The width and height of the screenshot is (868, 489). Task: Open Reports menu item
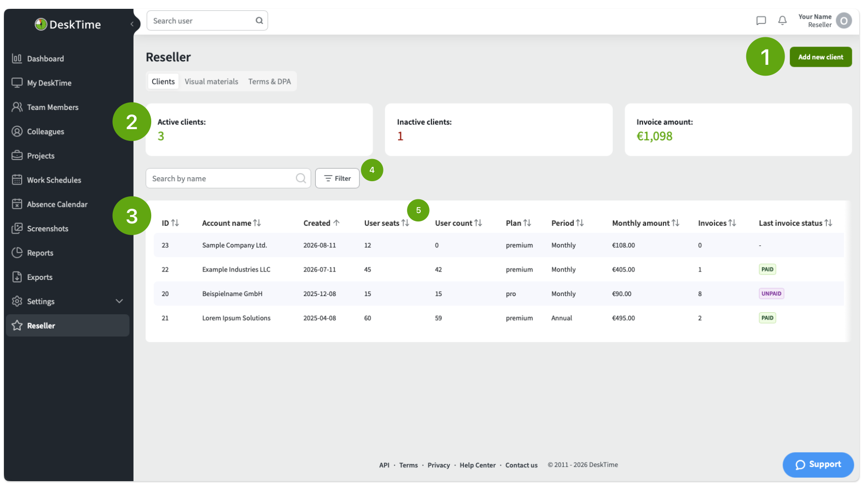click(x=68, y=253)
